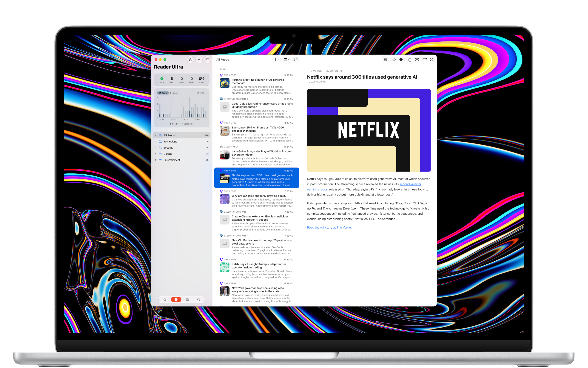Expand the All Feeds chevron
588x368 pixels.
[x=156, y=135]
